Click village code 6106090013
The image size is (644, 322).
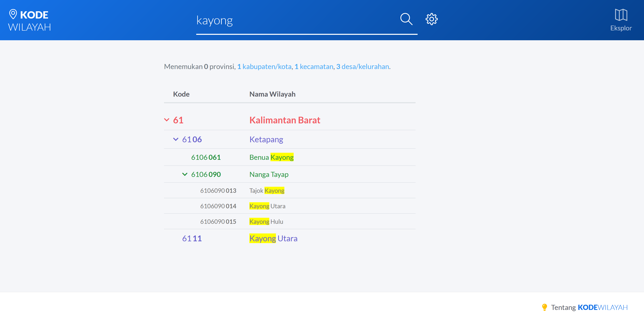218,191
